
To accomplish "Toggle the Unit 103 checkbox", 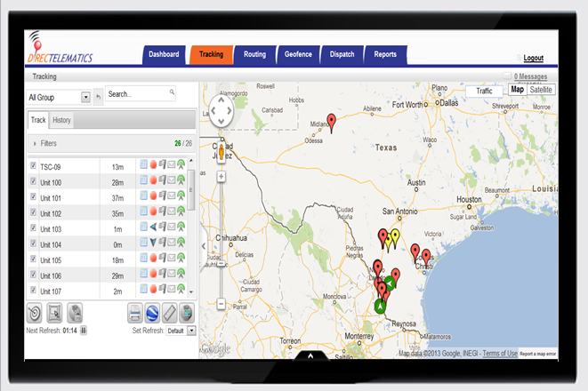I will (34, 228).
